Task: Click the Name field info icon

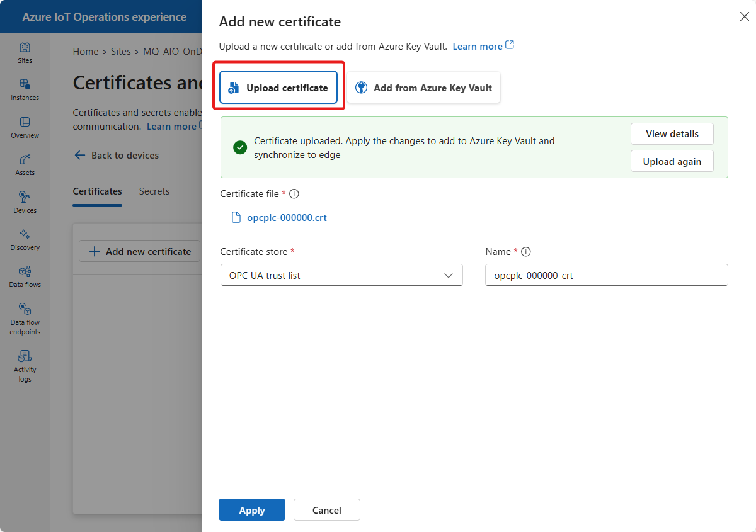Action: [526, 252]
